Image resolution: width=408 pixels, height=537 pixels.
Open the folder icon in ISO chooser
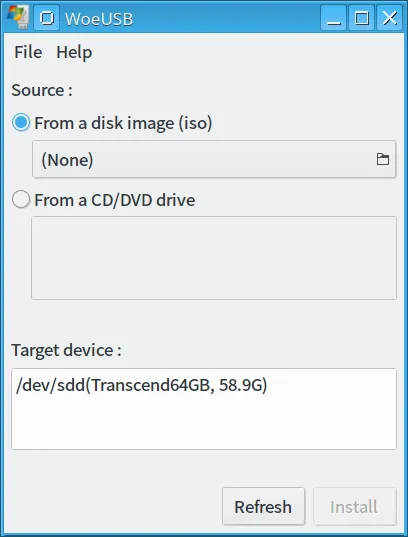coord(383,159)
